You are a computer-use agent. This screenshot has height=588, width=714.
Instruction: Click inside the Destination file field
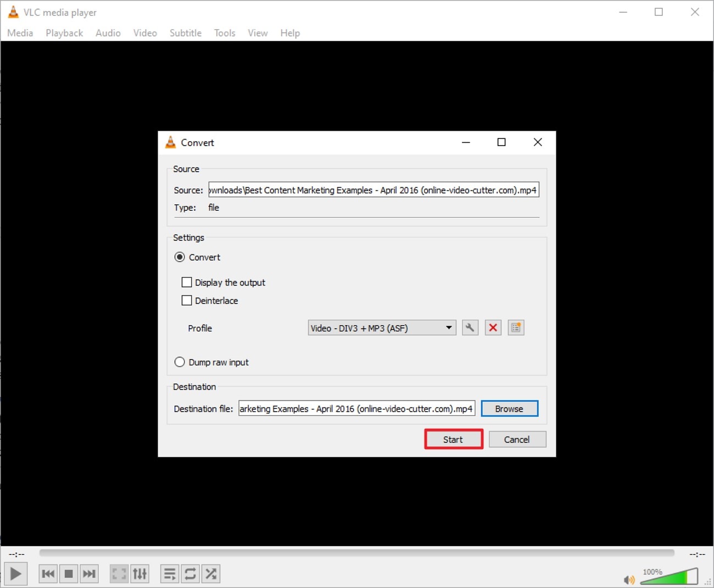356,408
